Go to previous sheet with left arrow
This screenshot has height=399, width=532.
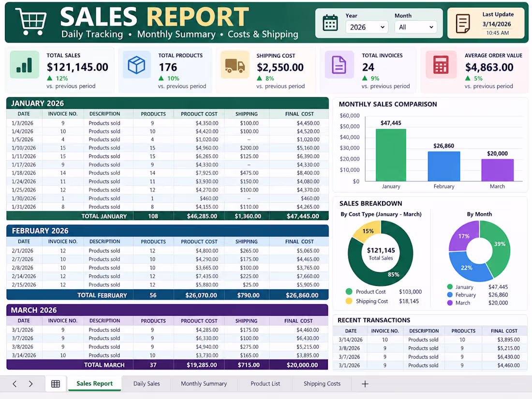[x=14, y=384]
